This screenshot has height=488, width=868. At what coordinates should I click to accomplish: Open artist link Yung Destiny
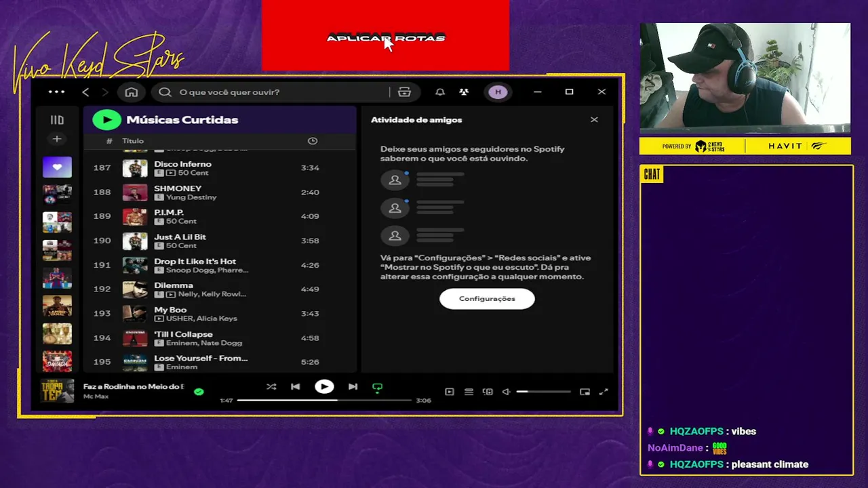click(191, 197)
